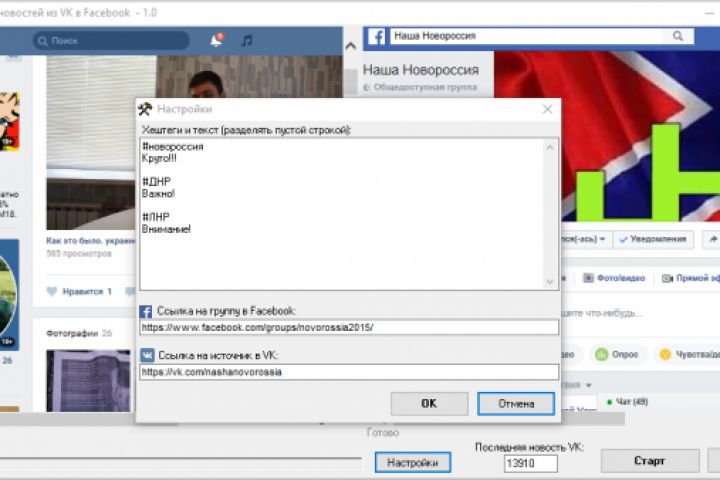Viewport: 720px width, 480px height.
Task: Click the Settings dialog hammer icon
Action: click(145, 109)
